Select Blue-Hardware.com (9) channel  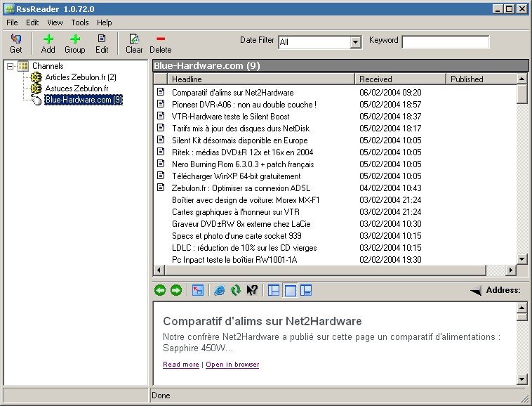[x=84, y=100]
